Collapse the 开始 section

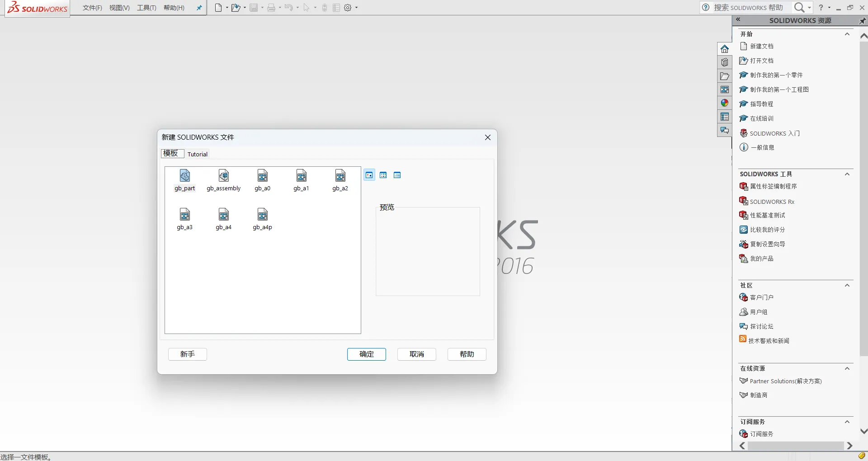[x=847, y=34]
